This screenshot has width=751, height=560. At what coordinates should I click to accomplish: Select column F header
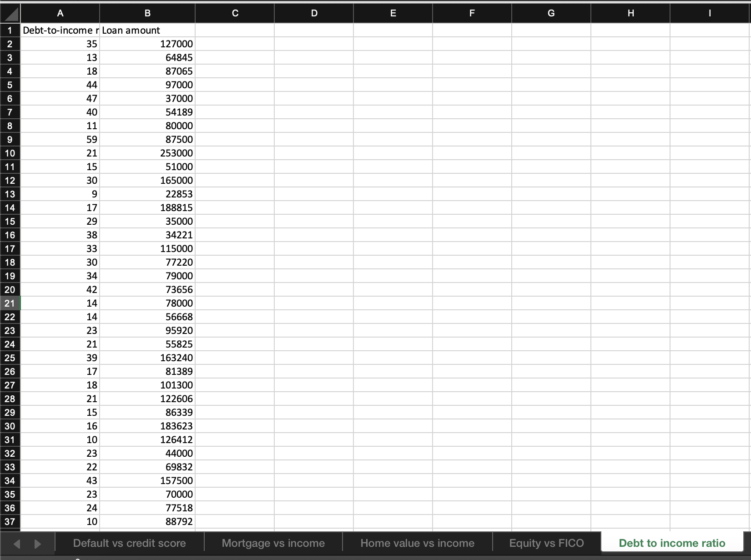coord(471,13)
